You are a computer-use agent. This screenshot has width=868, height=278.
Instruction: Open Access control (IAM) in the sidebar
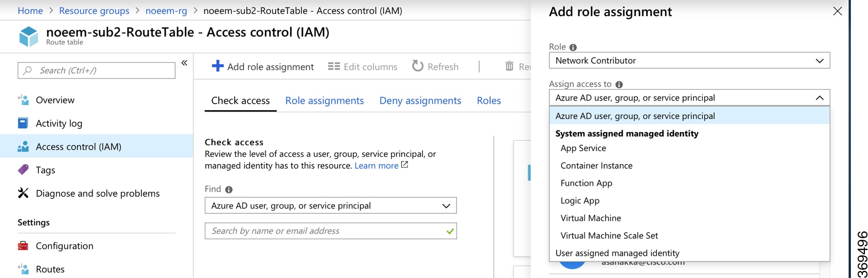(96, 147)
